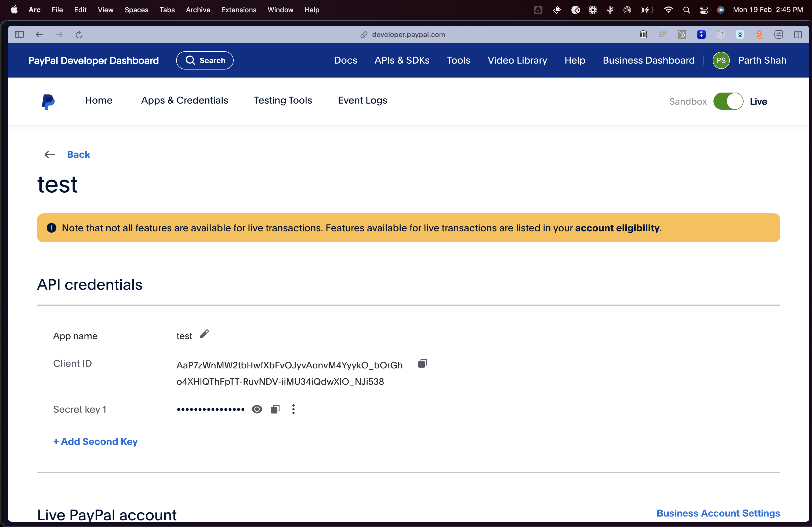This screenshot has height=527, width=812.
Task: Click the pencil icon to edit app name
Action: [x=204, y=334]
